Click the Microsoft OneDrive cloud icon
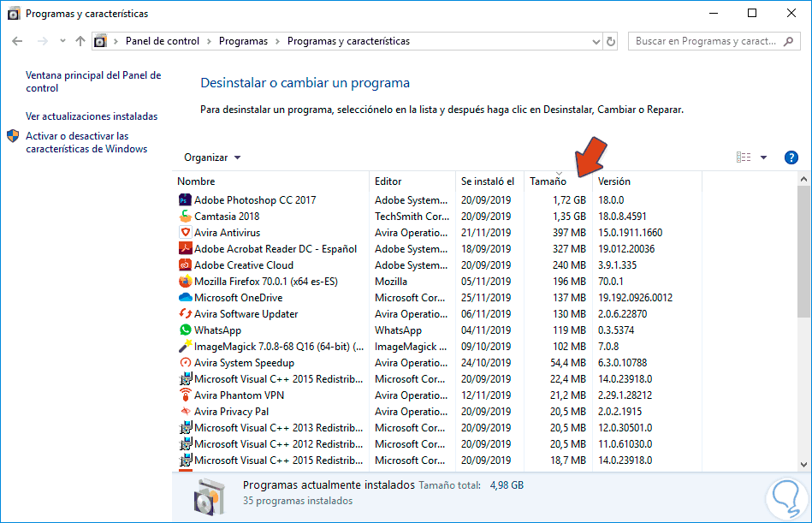 (185, 297)
